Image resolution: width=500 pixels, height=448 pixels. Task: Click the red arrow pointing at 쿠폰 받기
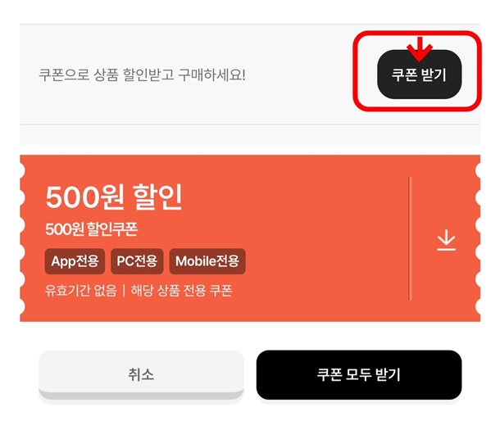[x=420, y=48]
